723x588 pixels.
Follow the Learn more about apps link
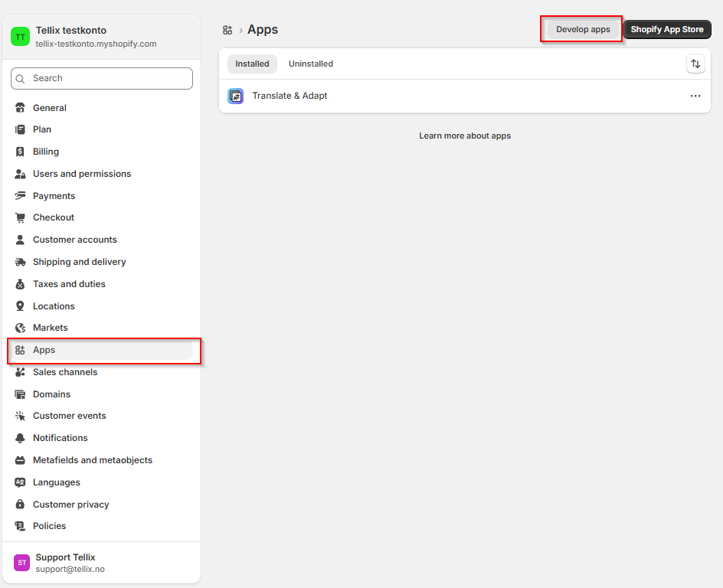pyautogui.click(x=465, y=136)
